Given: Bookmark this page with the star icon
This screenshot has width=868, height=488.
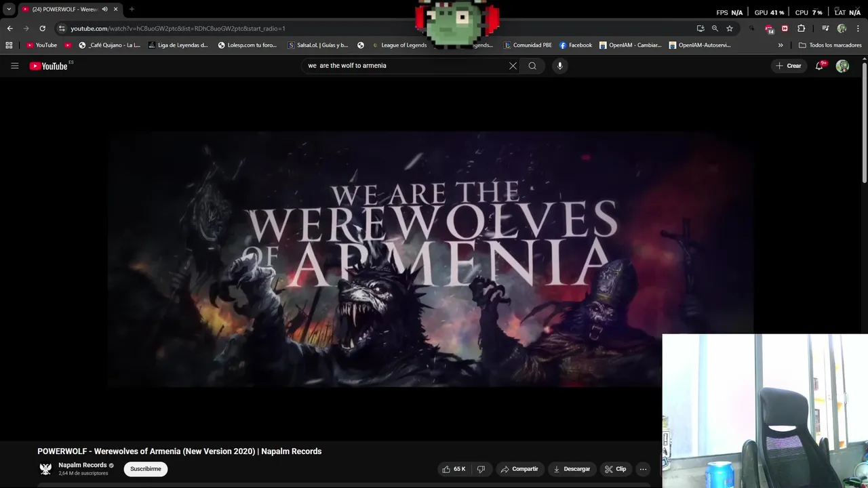Looking at the screenshot, I should coord(730,28).
